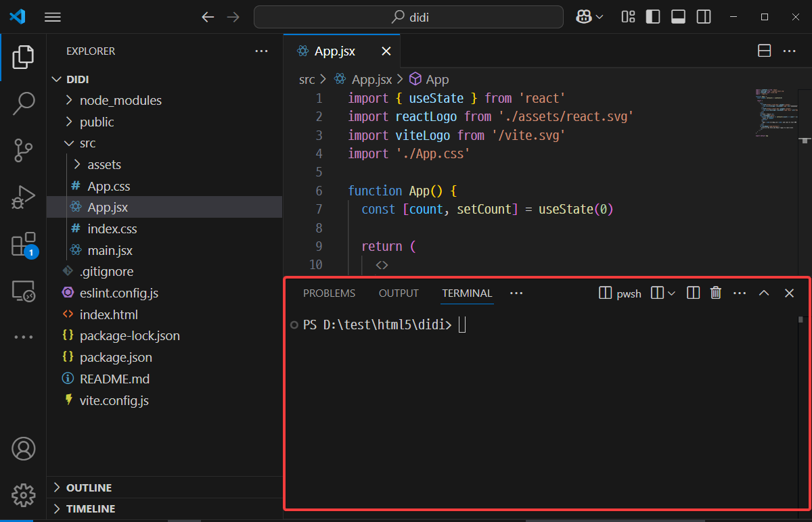The height and width of the screenshot is (522, 812).
Task: Open main.jsx from the explorer
Action: [x=110, y=250]
